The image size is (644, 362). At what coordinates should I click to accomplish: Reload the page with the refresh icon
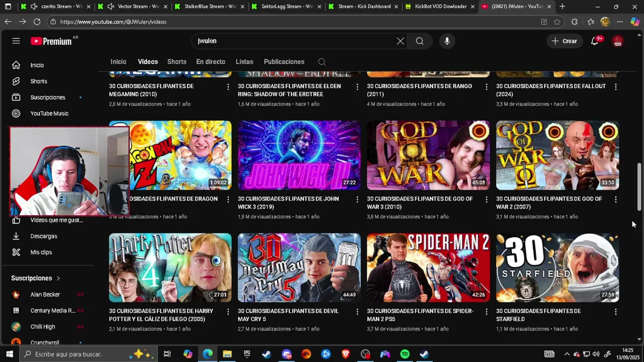(37, 22)
